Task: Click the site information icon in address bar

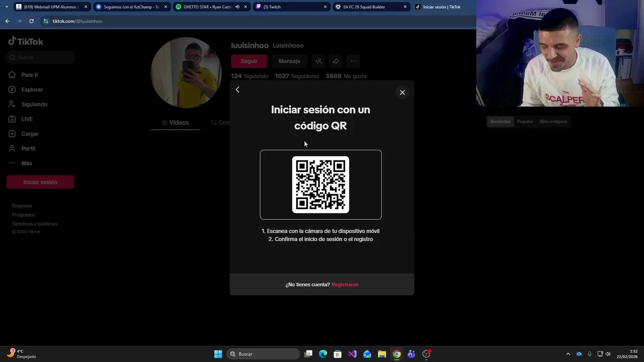Action: coord(46,21)
